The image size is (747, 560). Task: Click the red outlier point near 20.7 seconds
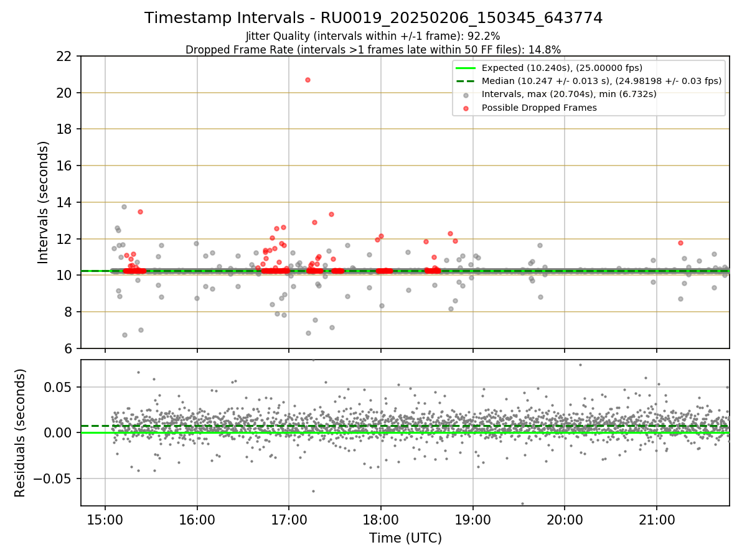pos(308,80)
